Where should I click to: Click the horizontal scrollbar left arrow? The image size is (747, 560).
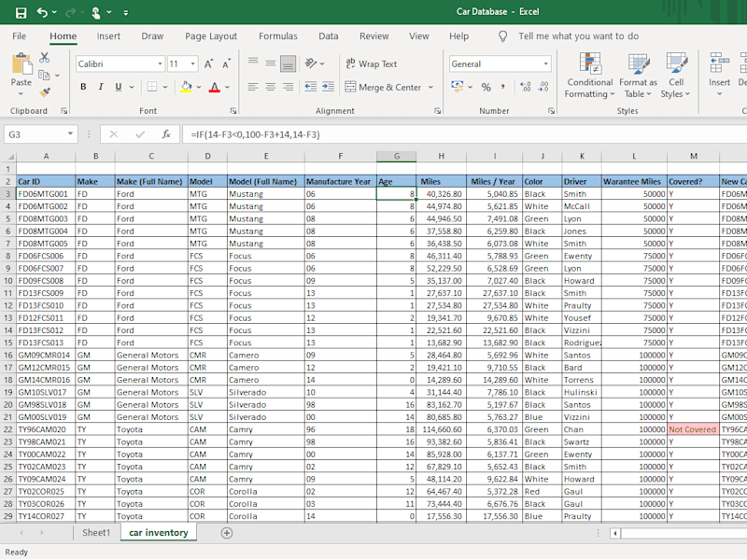coord(615,533)
